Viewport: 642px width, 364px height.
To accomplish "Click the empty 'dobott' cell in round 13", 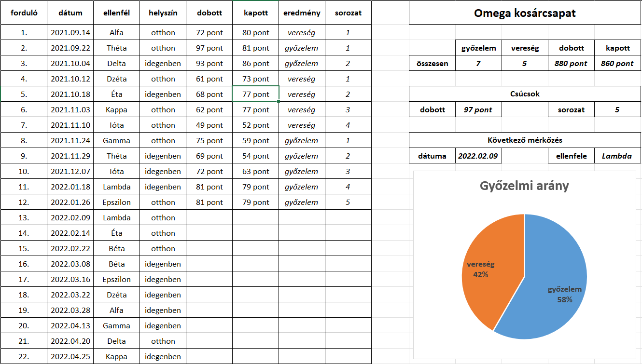I will coord(209,218).
